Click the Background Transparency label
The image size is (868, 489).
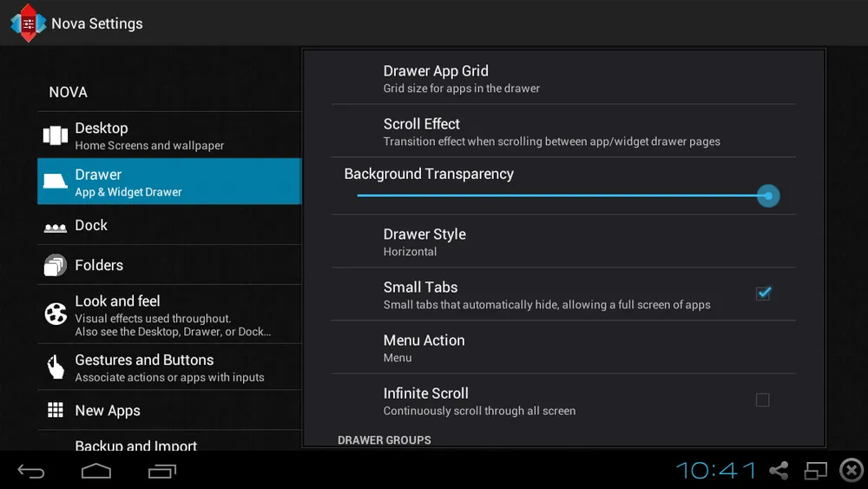429,174
